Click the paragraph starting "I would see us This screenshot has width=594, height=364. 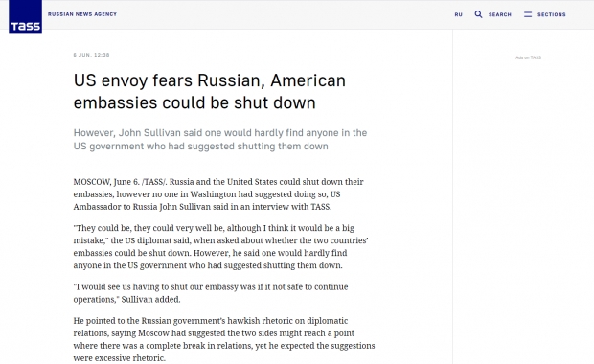[x=211, y=293]
